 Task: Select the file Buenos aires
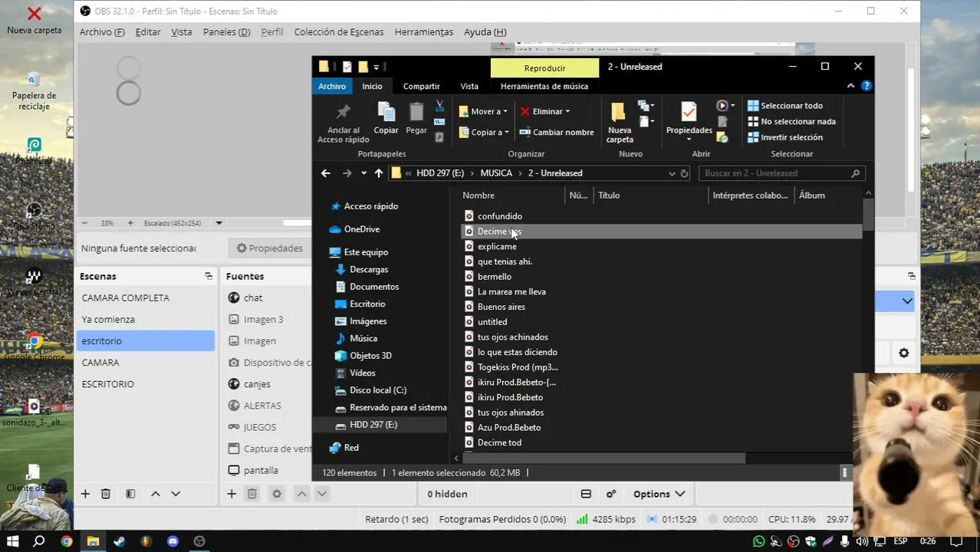(x=502, y=307)
